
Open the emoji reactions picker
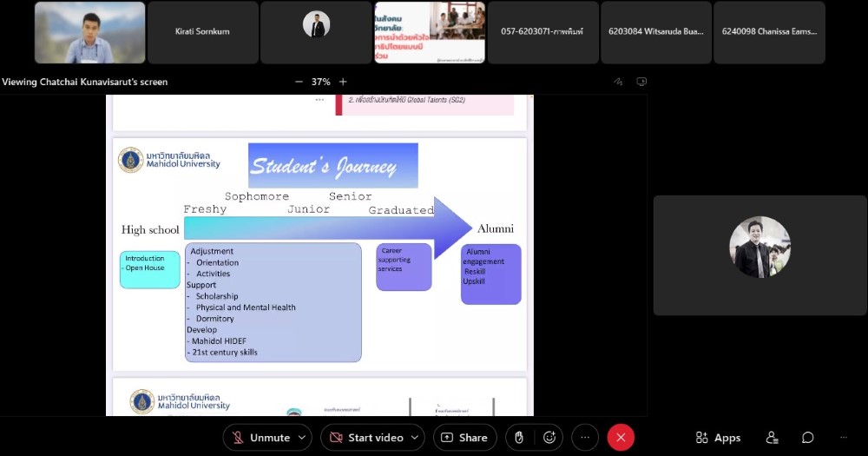click(x=549, y=438)
